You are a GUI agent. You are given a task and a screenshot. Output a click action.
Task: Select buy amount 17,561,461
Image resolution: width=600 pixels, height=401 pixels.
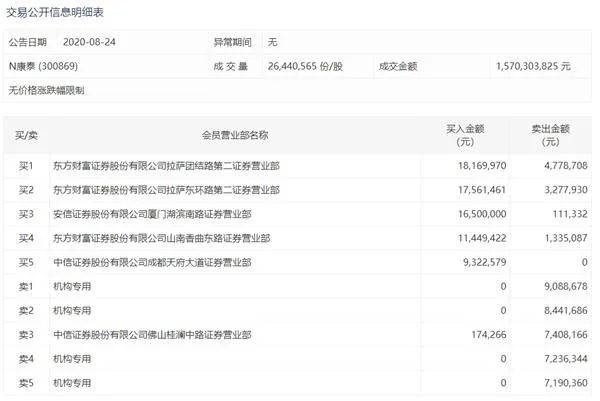tap(482, 190)
